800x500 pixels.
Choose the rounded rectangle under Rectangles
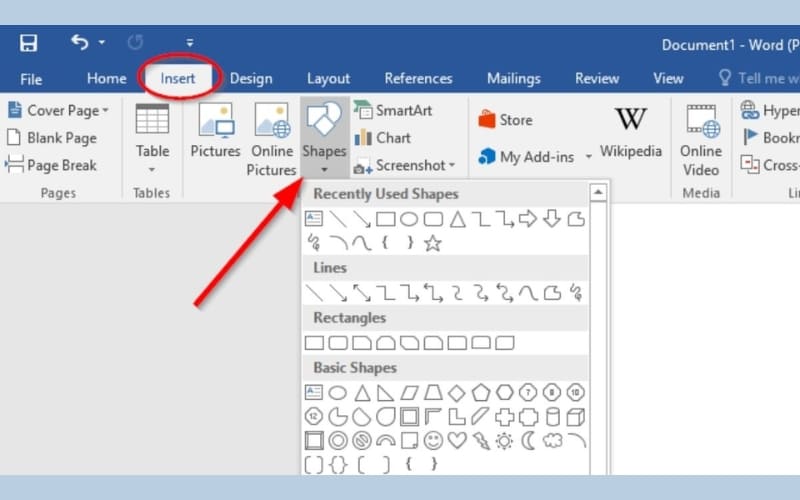(338, 343)
